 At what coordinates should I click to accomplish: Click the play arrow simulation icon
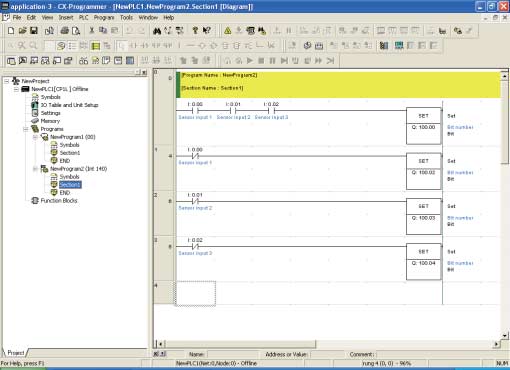250,61
